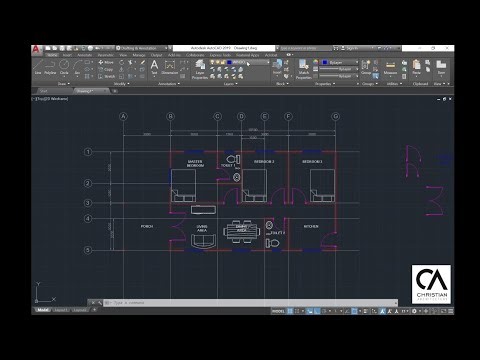The height and width of the screenshot is (360, 480).
Task: Select the Polyline tool
Action: (x=50, y=67)
